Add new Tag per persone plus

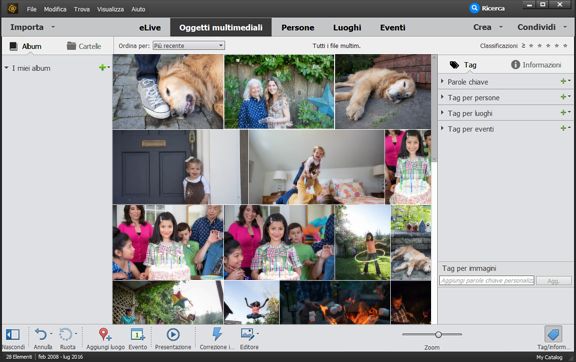coord(564,97)
